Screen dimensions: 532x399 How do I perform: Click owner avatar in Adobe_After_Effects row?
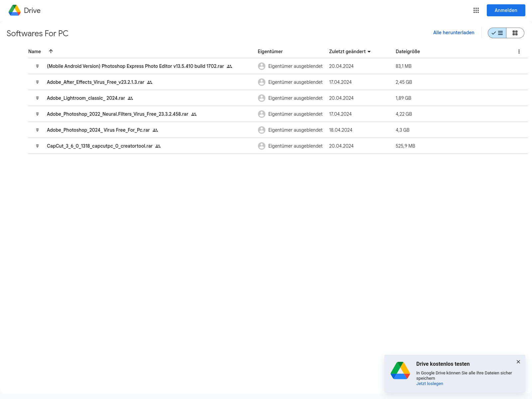tap(262, 82)
